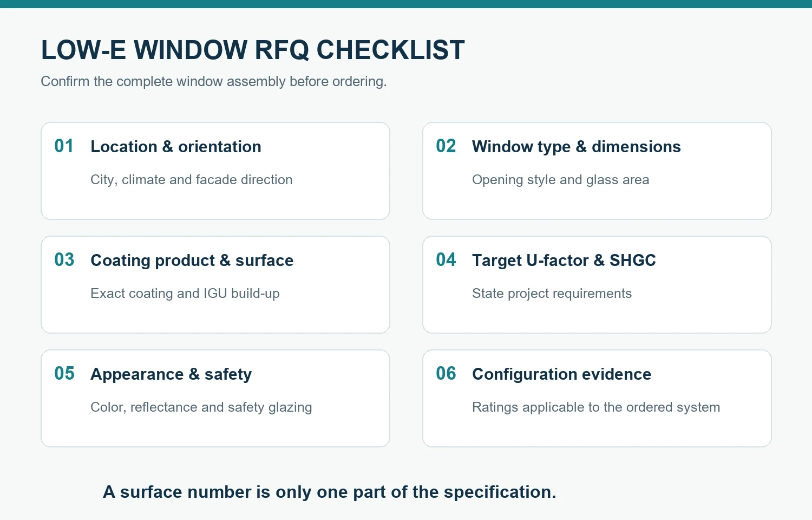Click the number "05"

(x=64, y=374)
